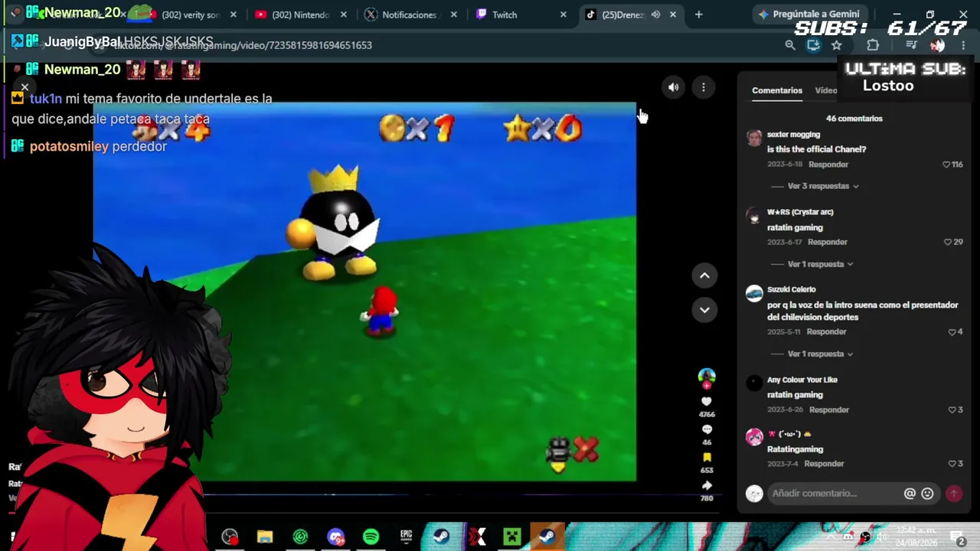Go to the previous video with up arrow
The image size is (980, 551).
pos(704,275)
